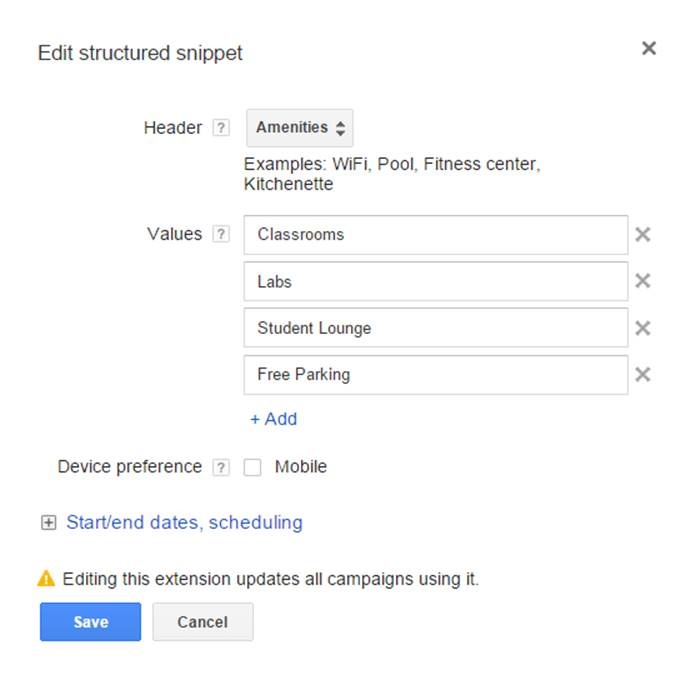Viewport: 696px width, 680px height.
Task: Delete the Free Parking value
Action: (643, 374)
